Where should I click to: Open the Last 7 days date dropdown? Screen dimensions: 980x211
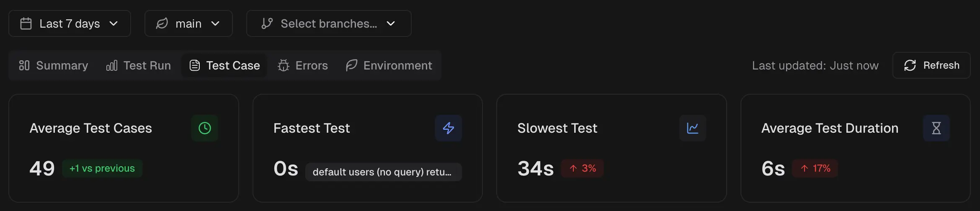pos(70,24)
